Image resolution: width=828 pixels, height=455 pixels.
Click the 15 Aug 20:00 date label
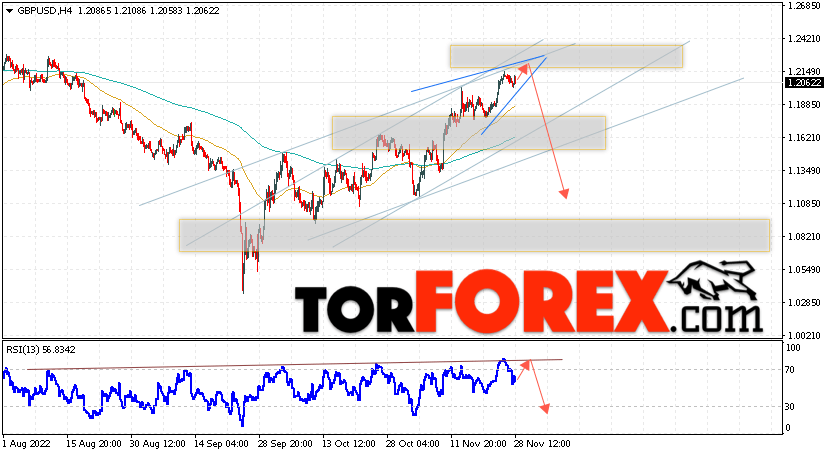(93, 444)
